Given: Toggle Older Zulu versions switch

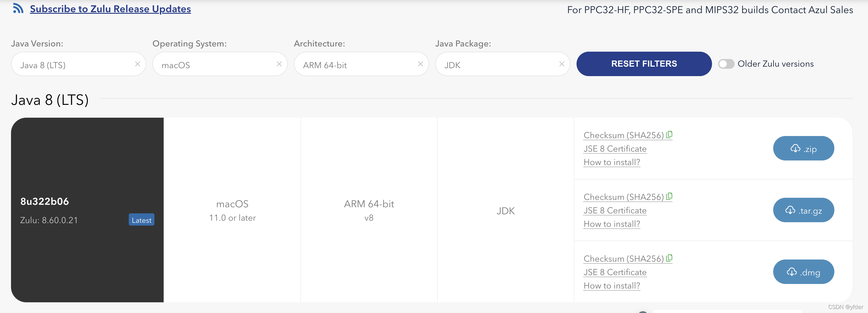Looking at the screenshot, I should pos(726,64).
